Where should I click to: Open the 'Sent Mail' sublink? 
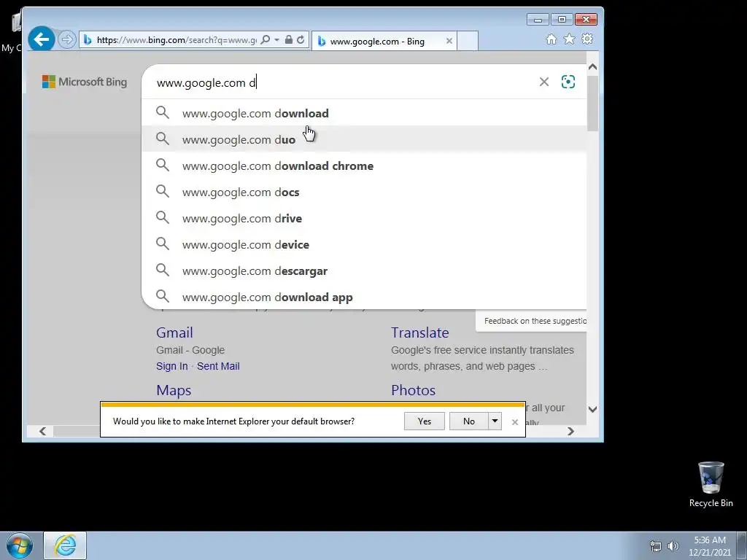point(218,366)
